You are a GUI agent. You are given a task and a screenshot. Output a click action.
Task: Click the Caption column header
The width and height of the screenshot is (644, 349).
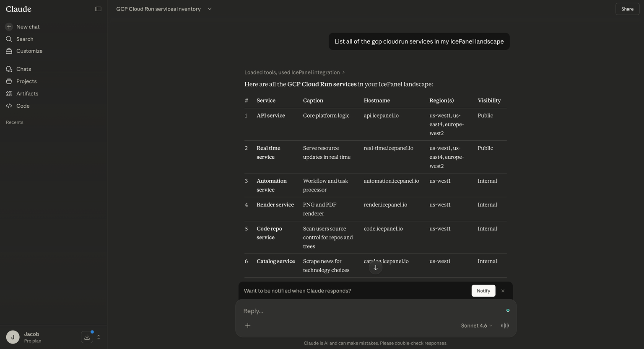click(x=313, y=101)
